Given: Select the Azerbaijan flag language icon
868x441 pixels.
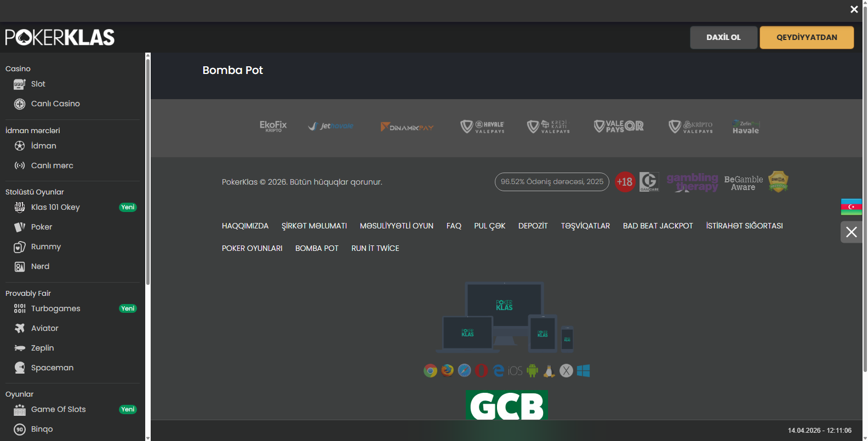Looking at the screenshot, I should point(852,207).
